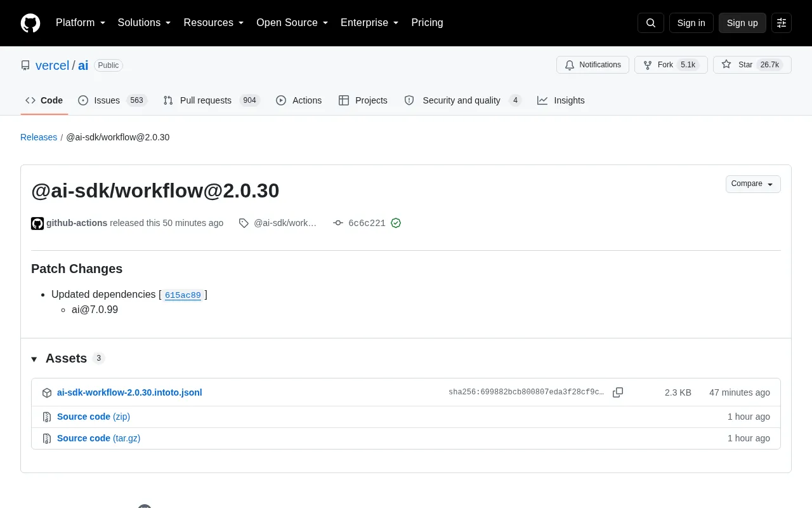
Task: Click the zip file icon for Source code (zip)
Action: (x=47, y=417)
